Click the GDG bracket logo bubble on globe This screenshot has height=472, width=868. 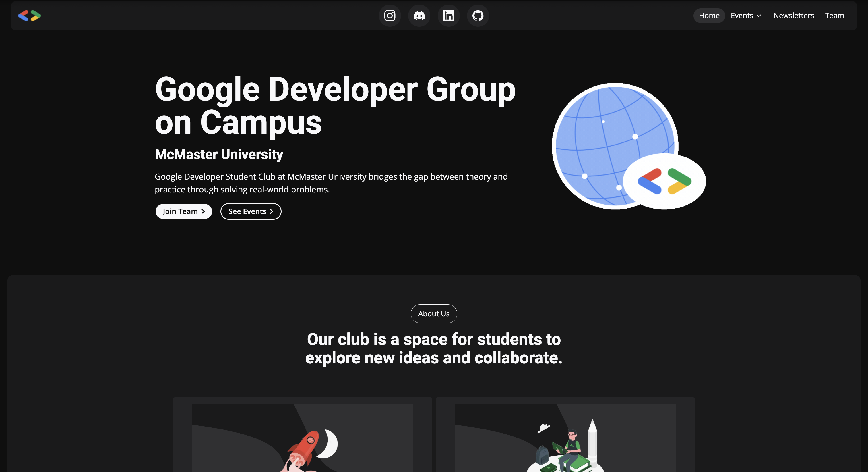tap(664, 181)
